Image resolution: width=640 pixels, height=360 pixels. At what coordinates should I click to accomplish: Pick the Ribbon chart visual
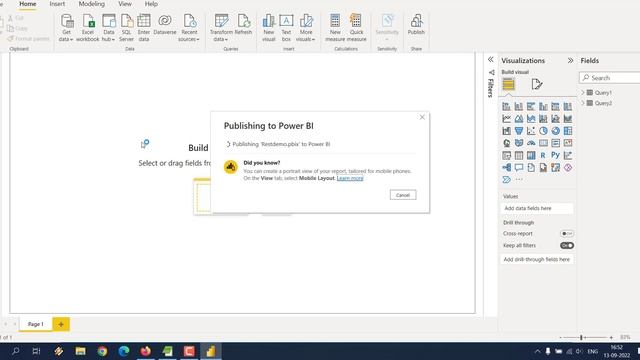568,119
